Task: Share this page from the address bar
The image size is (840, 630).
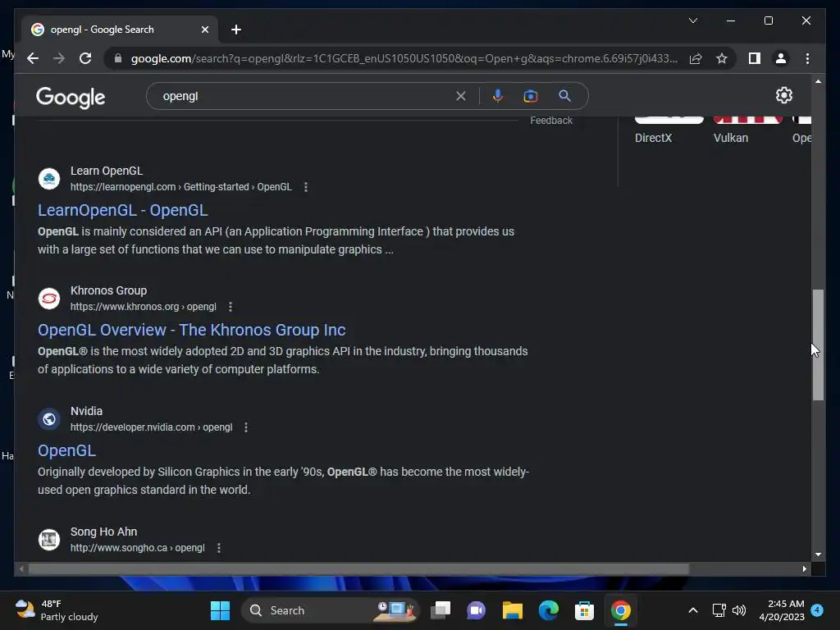Action: click(696, 58)
